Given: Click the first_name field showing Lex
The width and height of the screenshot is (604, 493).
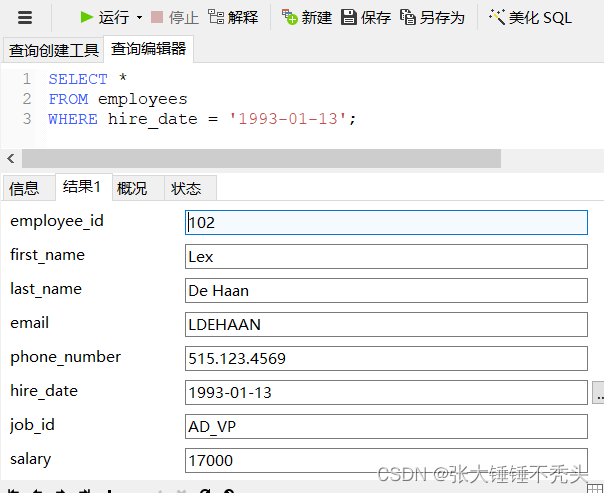Looking at the screenshot, I should (x=386, y=257).
